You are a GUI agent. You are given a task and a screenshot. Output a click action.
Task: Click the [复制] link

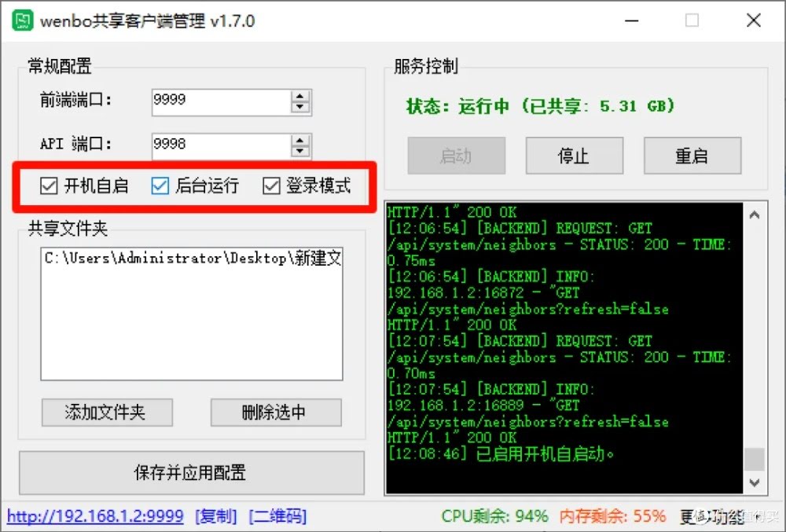(216, 516)
